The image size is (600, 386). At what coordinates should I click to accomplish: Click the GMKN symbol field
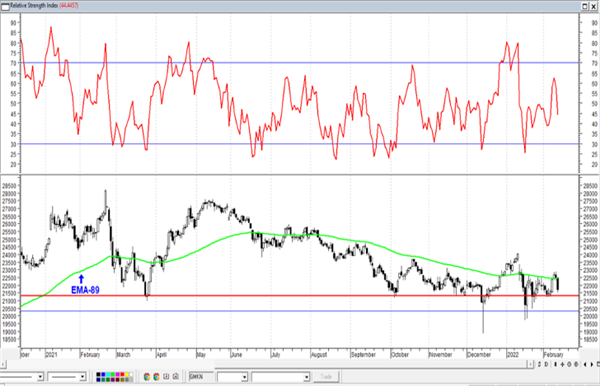[x=201, y=377]
